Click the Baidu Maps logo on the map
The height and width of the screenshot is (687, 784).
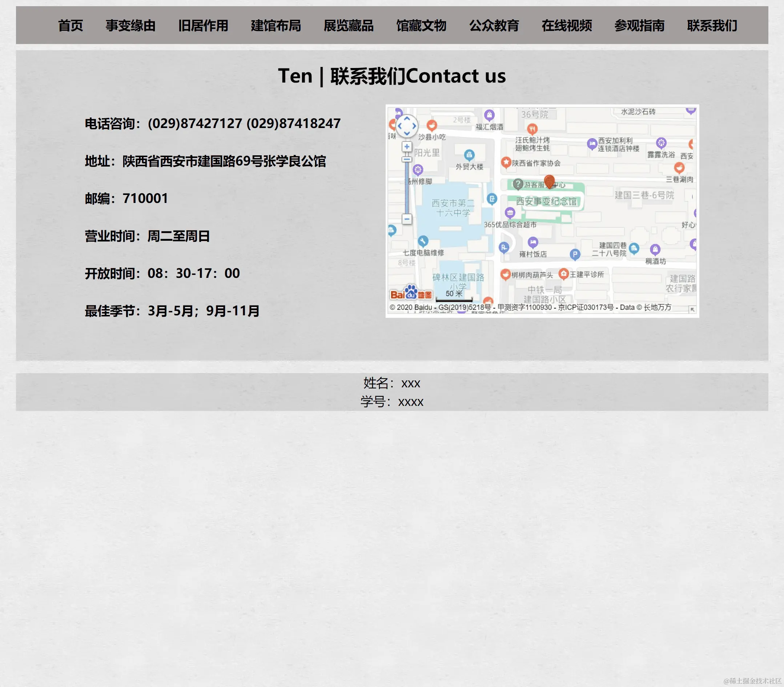(412, 294)
